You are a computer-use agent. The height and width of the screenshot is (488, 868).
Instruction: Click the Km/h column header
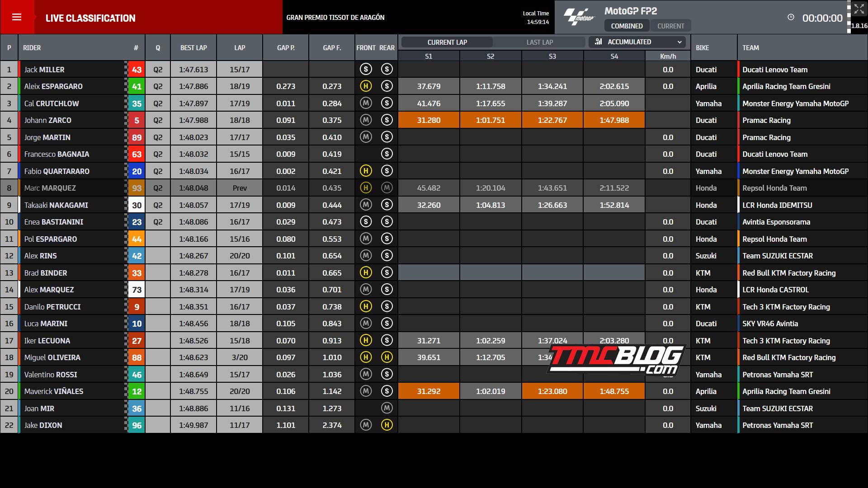[x=668, y=56]
